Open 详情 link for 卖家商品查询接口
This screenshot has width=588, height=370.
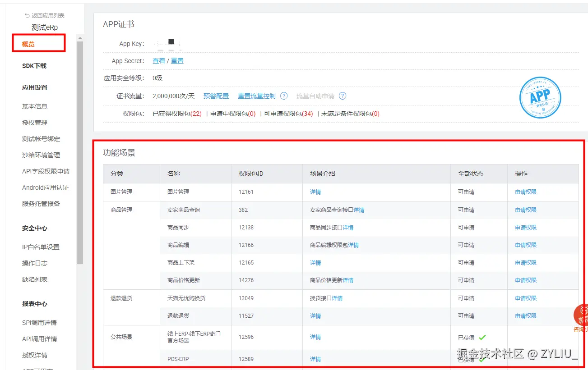359,210
